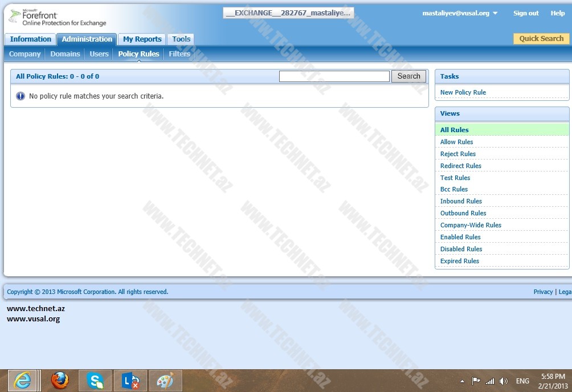Image resolution: width=572 pixels, height=392 pixels.
Task: Expand the mastaliyev@vusal.org account dropdown
Action: point(495,13)
